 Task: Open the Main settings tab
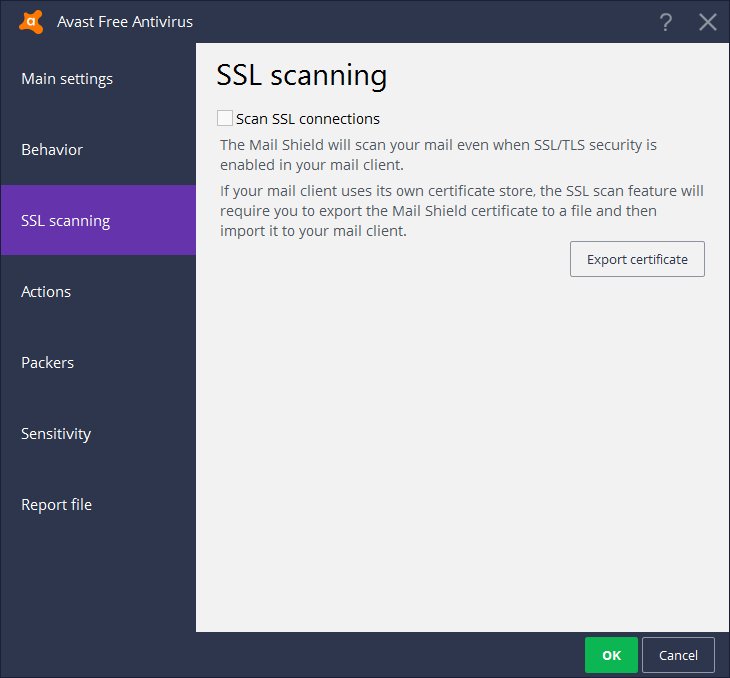(x=98, y=79)
